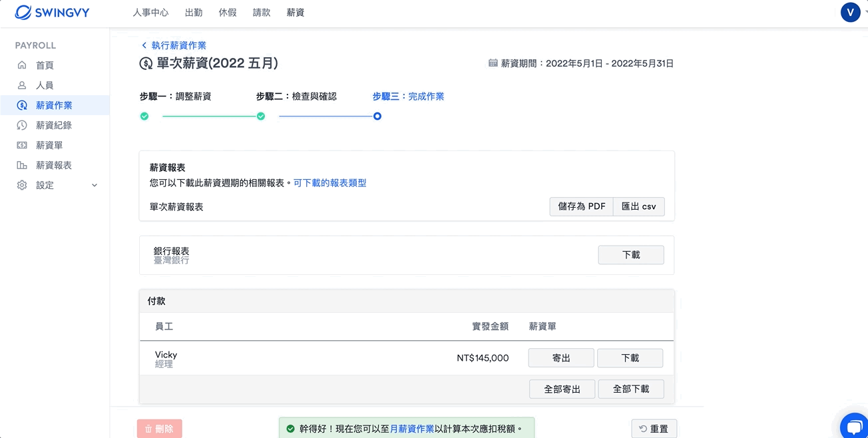Viewport: 868px width, 438px height.
Task: Click the step one green checkmark
Action: coord(144,116)
